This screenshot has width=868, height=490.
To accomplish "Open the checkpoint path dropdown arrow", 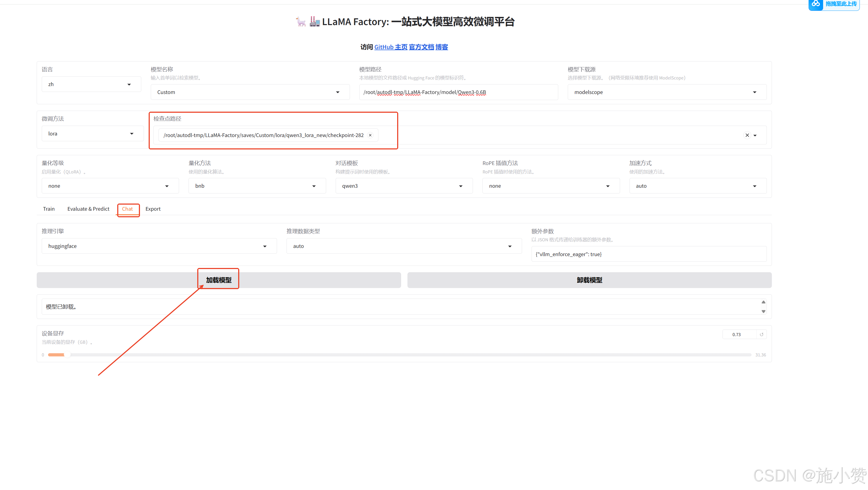I will (755, 135).
